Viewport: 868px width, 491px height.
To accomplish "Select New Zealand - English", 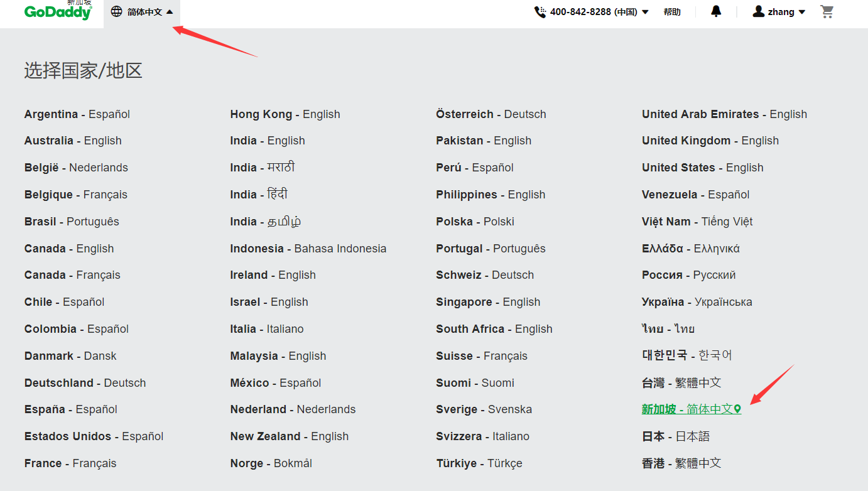I will point(290,436).
